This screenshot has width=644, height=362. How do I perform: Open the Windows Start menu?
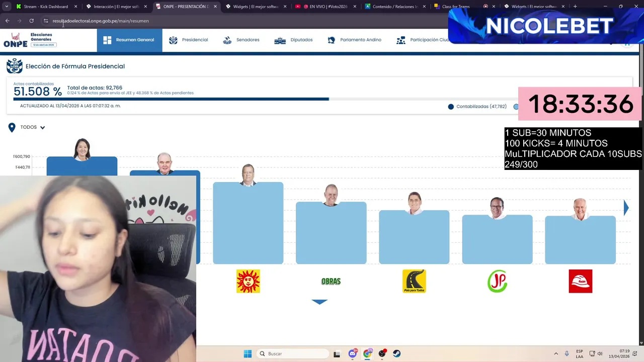click(248, 354)
